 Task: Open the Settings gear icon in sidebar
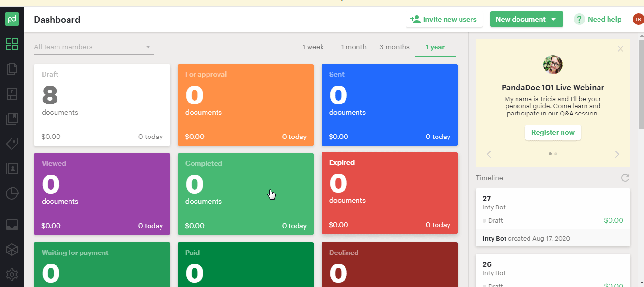[12, 274]
